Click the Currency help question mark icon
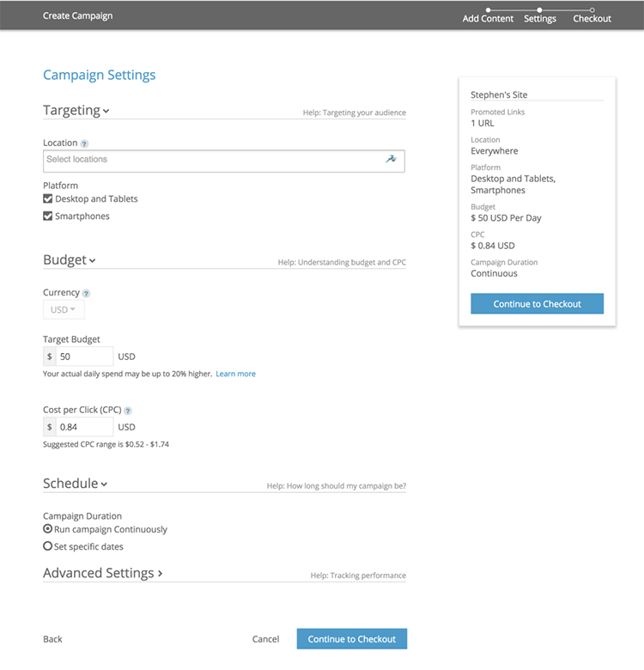 pos(86,294)
